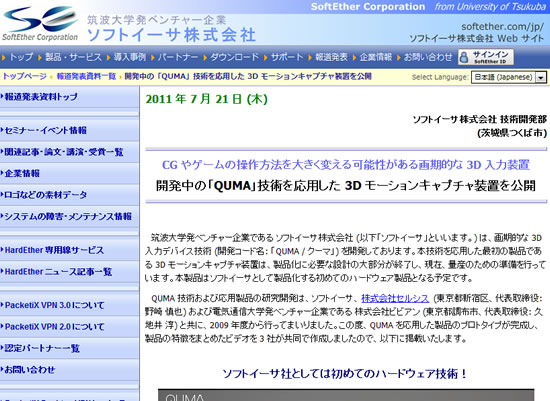
Task: Click the ソフトイーサ株式会社 header title
Action: [x=171, y=35]
